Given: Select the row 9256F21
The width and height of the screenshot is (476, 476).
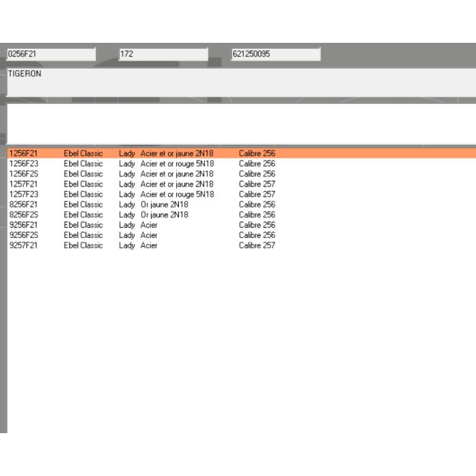Looking at the screenshot, I should (x=241, y=225).
